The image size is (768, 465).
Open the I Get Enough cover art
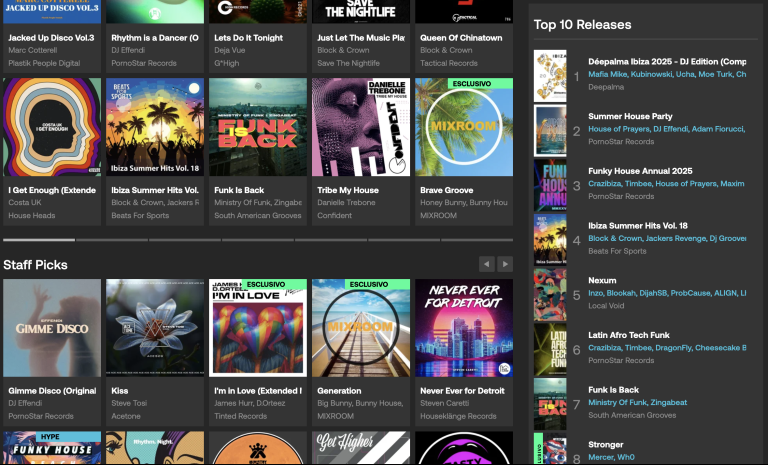pyautogui.click(x=52, y=127)
